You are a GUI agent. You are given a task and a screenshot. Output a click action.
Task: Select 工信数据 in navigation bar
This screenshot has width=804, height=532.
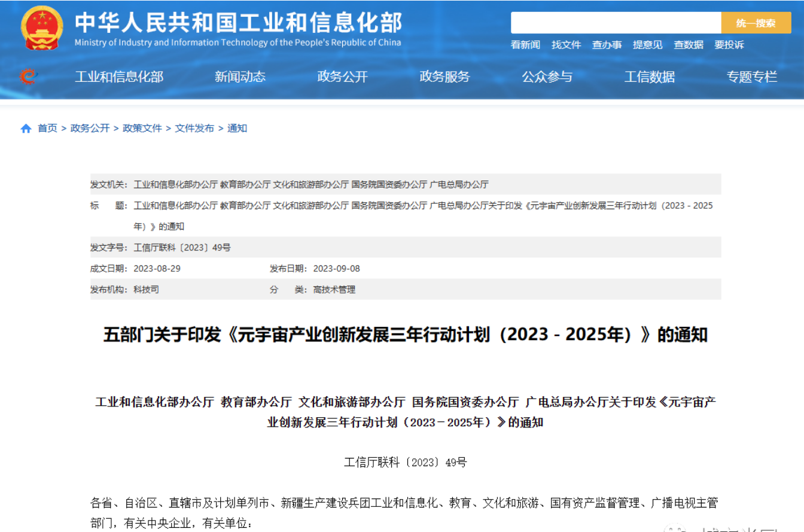pyautogui.click(x=649, y=77)
